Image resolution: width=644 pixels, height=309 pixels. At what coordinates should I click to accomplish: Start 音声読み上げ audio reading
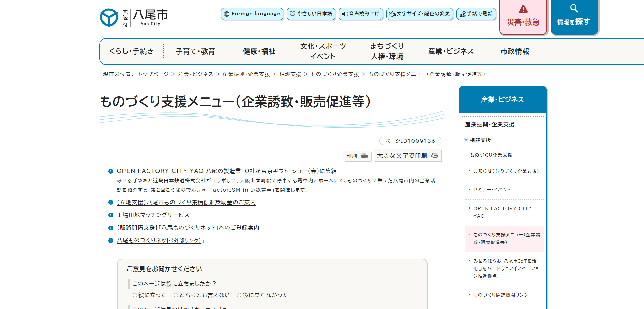coord(361,14)
